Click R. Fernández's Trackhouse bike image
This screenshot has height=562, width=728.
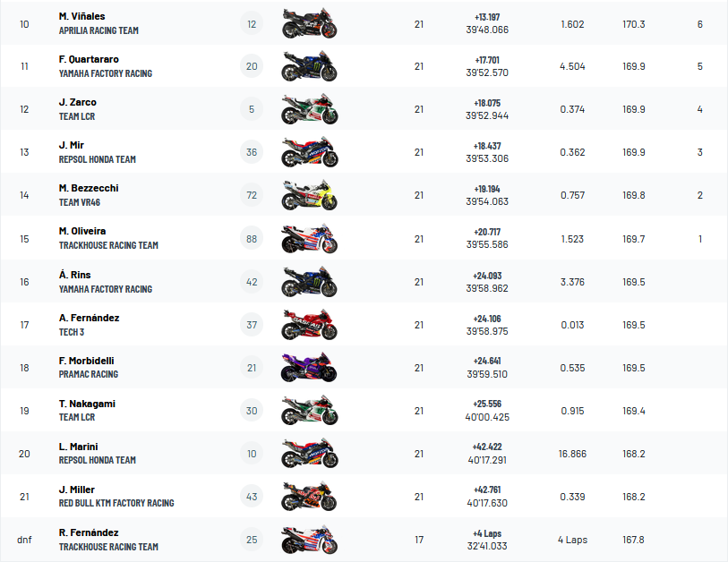click(310, 540)
